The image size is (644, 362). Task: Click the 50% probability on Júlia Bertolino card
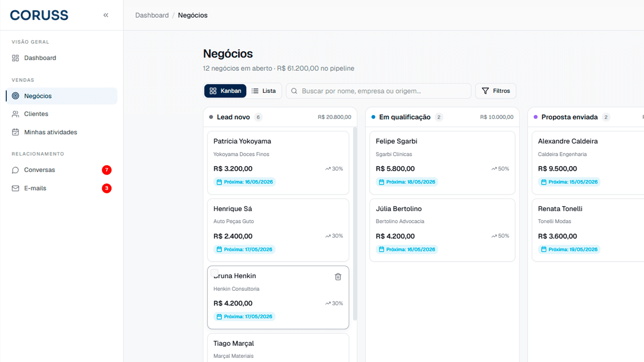point(500,236)
